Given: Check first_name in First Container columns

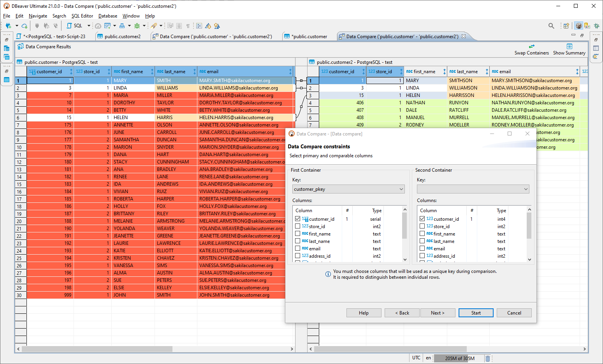Looking at the screenshot, I should point(298,234).
